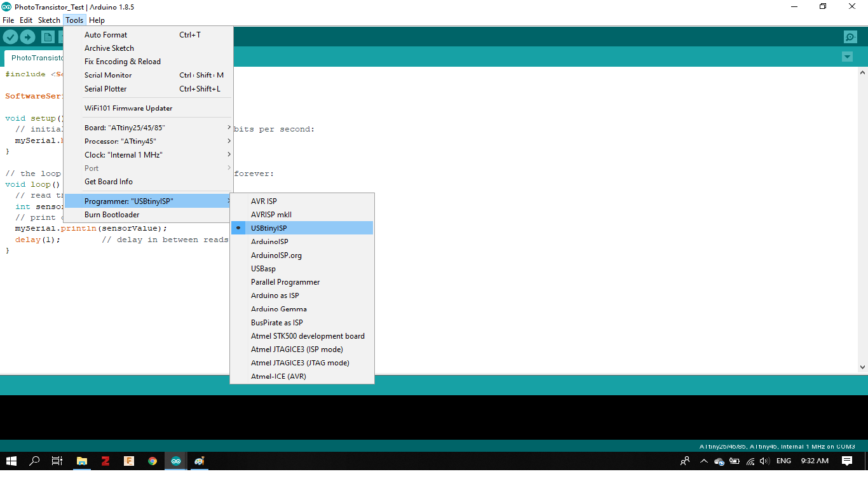The width and height of the screenshot is (868, 488).
Task: Click the ENG language indicator
Action: click(784, 461)
